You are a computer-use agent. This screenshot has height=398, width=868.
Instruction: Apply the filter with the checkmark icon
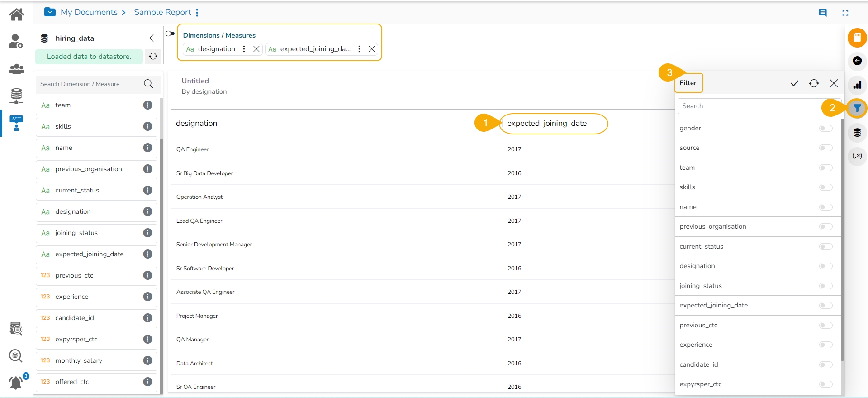coord(794,83)
